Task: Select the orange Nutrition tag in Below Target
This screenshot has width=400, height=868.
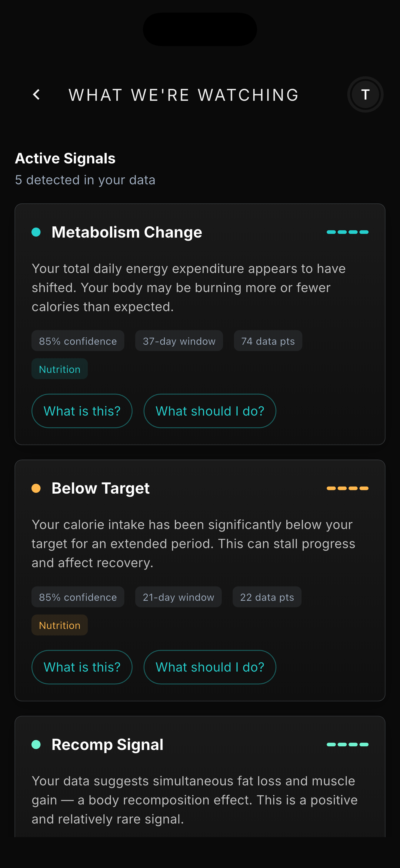Action: [60, 625]
